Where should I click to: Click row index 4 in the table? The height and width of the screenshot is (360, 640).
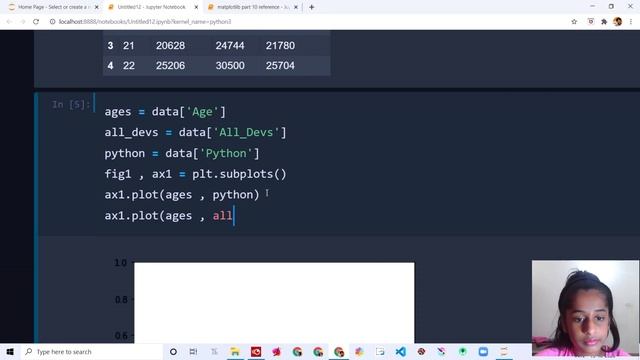110,65
